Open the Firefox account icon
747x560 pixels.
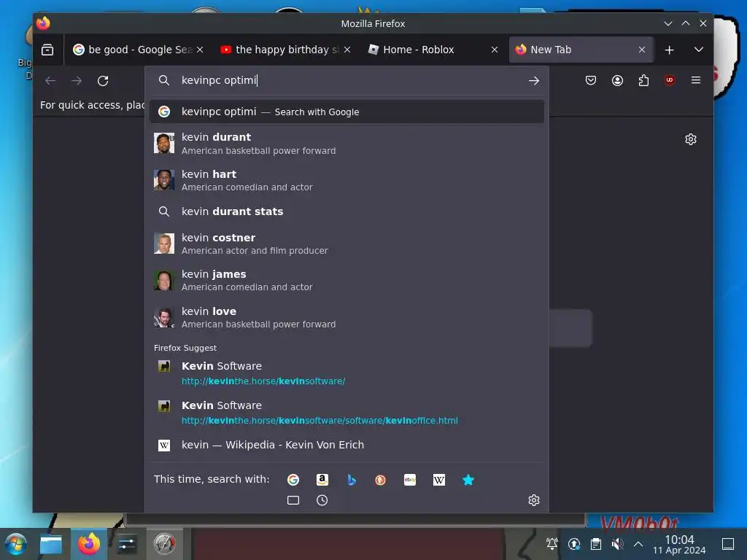pyautogui.click(x=617, y=80)
